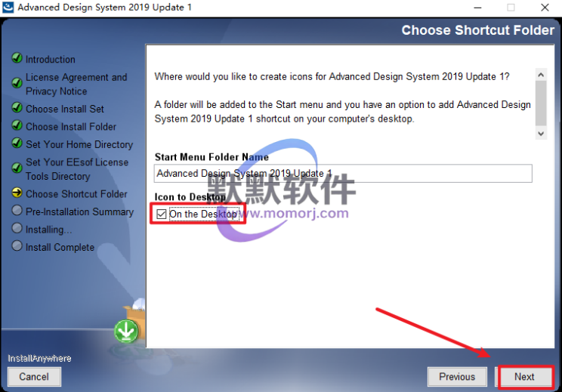
Task: Click the check icon beside Choose Install Folder
Action: pyautogui.click(x=17, y=125)
